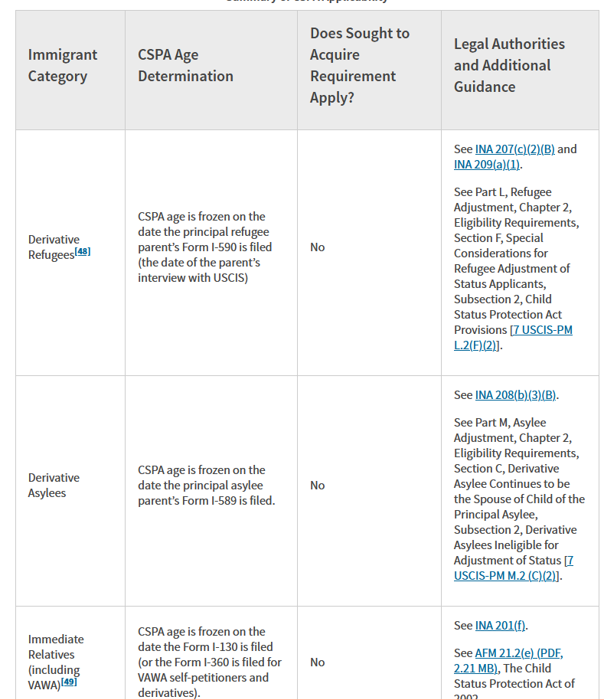Viewport: 604px width, 700px height.
Task: Open the INA 201(f) link
Action: [500, 626]
